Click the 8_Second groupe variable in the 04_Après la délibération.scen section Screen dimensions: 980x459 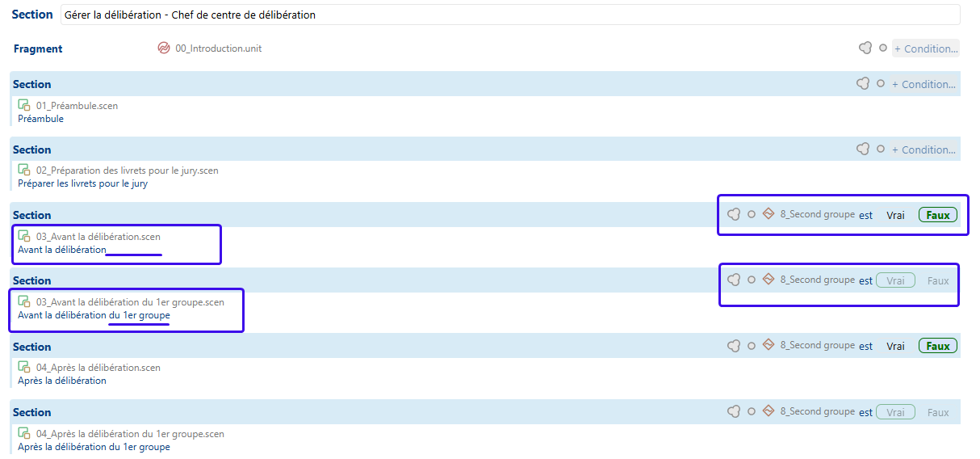click(x=817, y=346)
